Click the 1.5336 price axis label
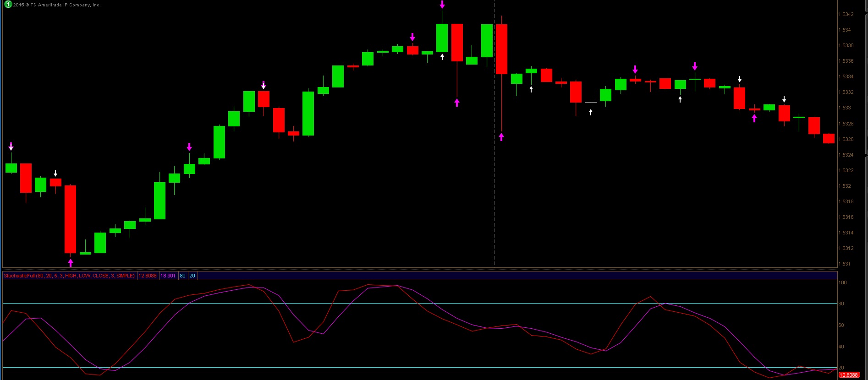868x380 pixels. [846, 61]
